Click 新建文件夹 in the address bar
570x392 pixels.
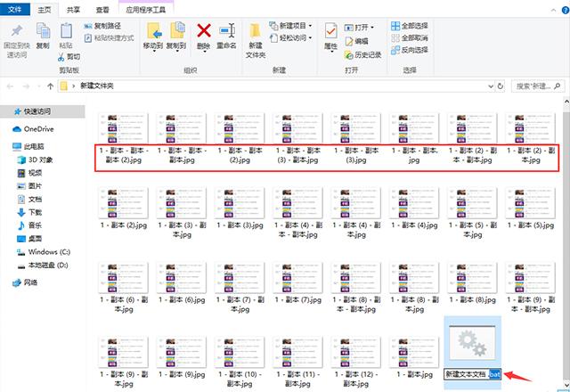[x=97, y=86]
